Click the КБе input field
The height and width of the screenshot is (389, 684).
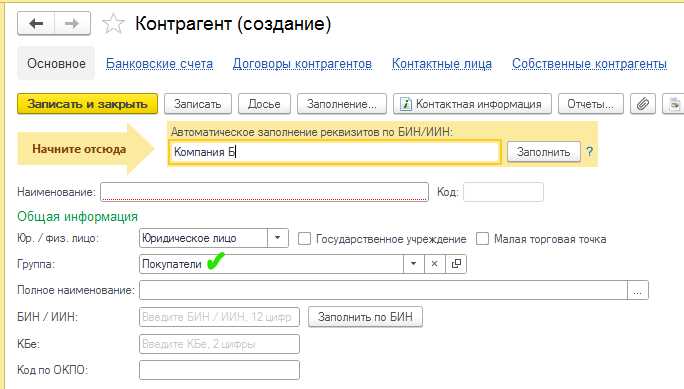[x=219, y=344]
